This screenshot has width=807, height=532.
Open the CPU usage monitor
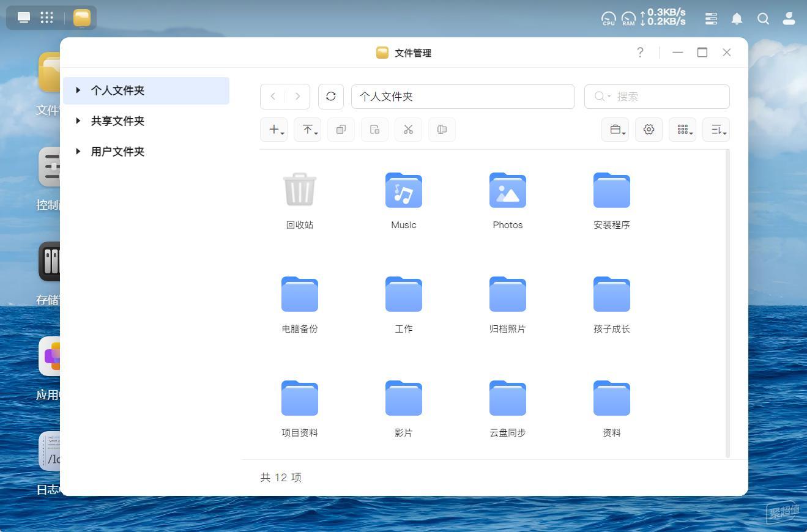tap(609, 19)
